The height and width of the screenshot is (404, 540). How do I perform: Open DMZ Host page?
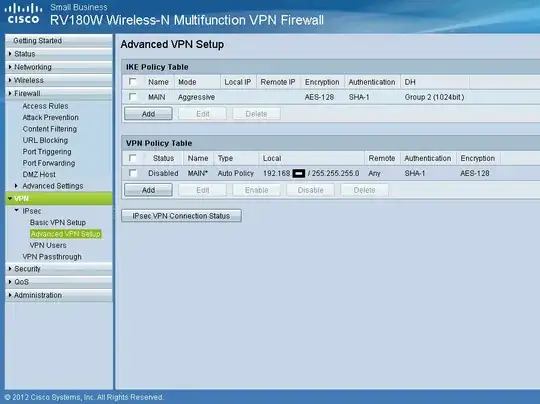39,174
